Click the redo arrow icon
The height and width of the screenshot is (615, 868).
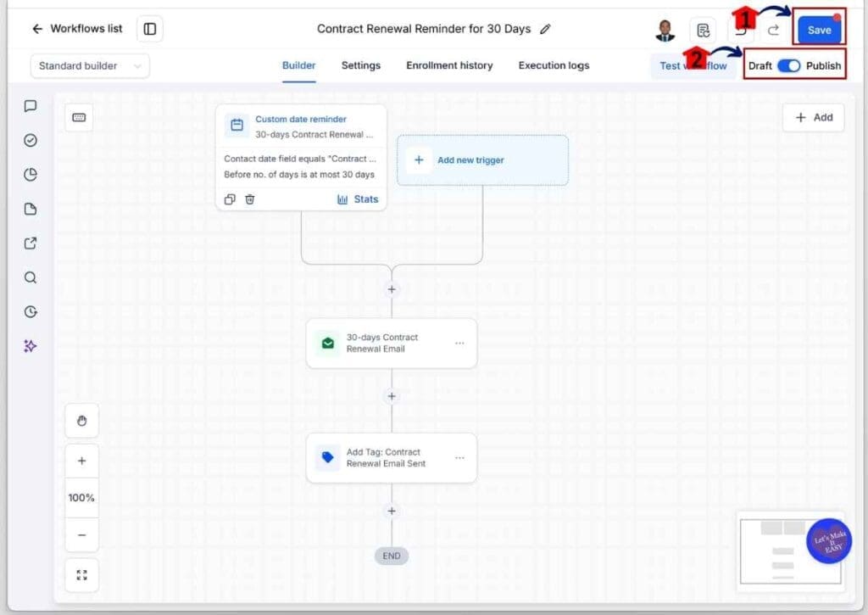tap(773, 31)
